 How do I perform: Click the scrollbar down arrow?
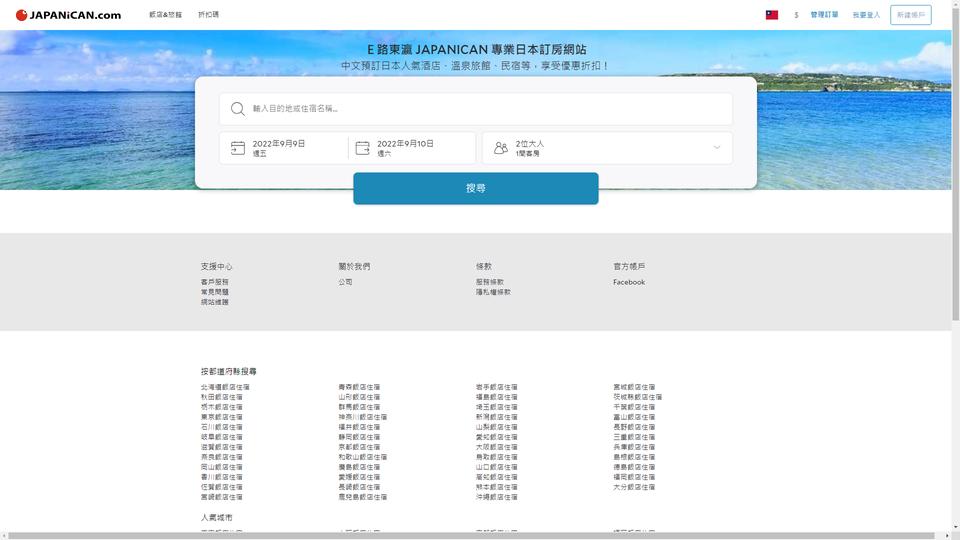click(x=956, y=527)
